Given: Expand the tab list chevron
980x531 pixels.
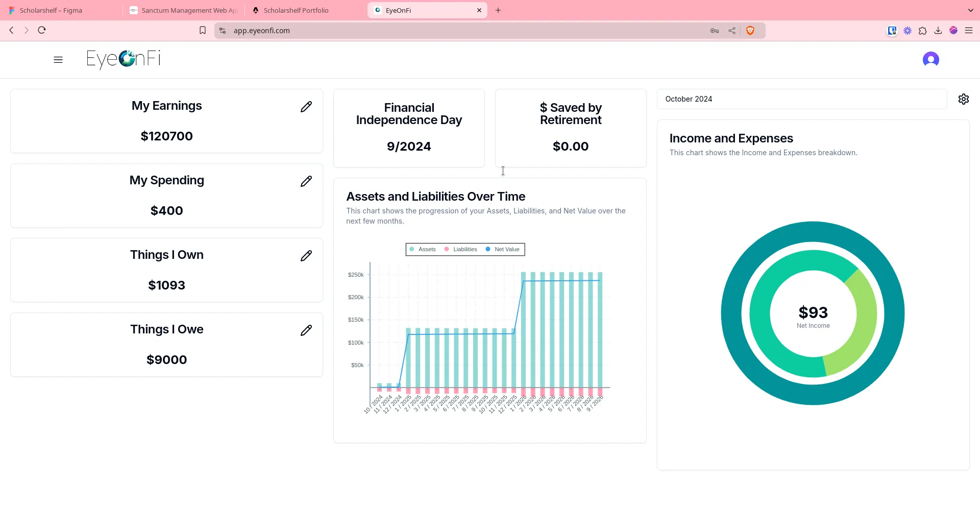Looking at the screenshot, I should 971,10.
